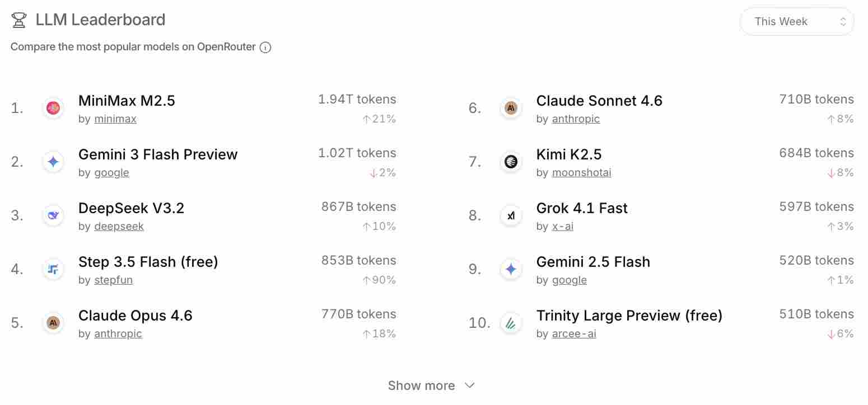Click the Grok 4.1 Fast model title
This screenshot has width=868, height=405.
(582, 208)
